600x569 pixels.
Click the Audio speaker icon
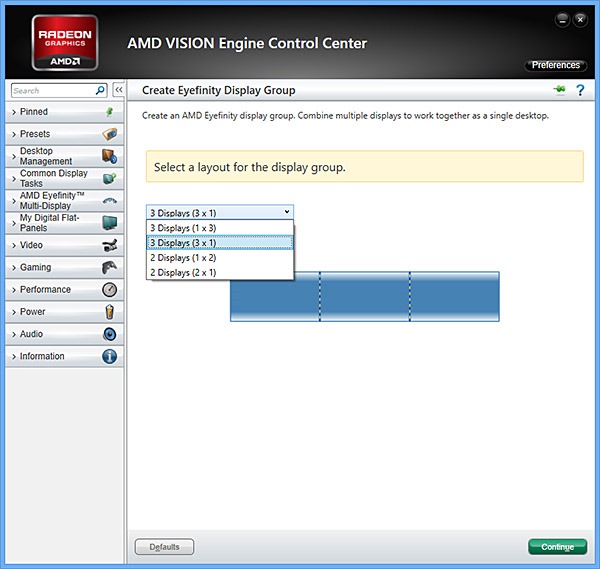[109, 334]
